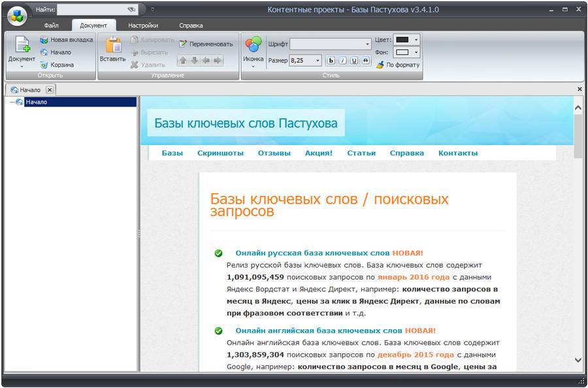The image size is (588, 388).
Task: Switch to the Настройки ribbon tab
Action: coord(143,25)
